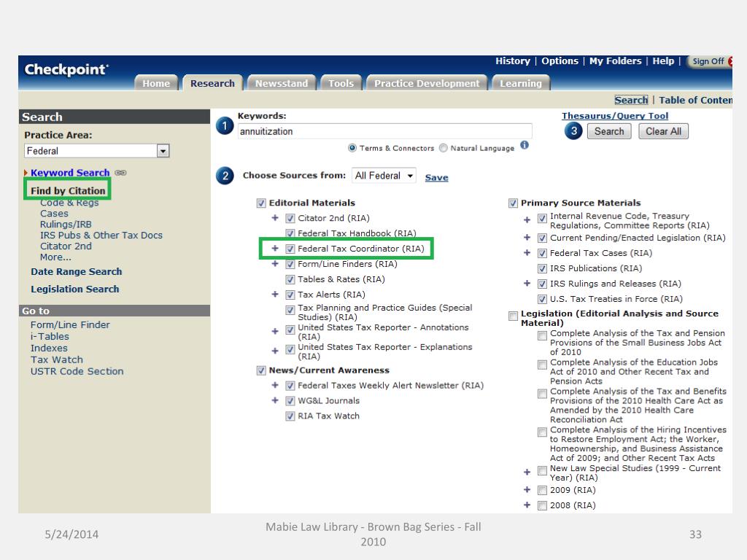Screen dimensions: 747x560
Task: Open the Help link
Action: coord(663,61)
